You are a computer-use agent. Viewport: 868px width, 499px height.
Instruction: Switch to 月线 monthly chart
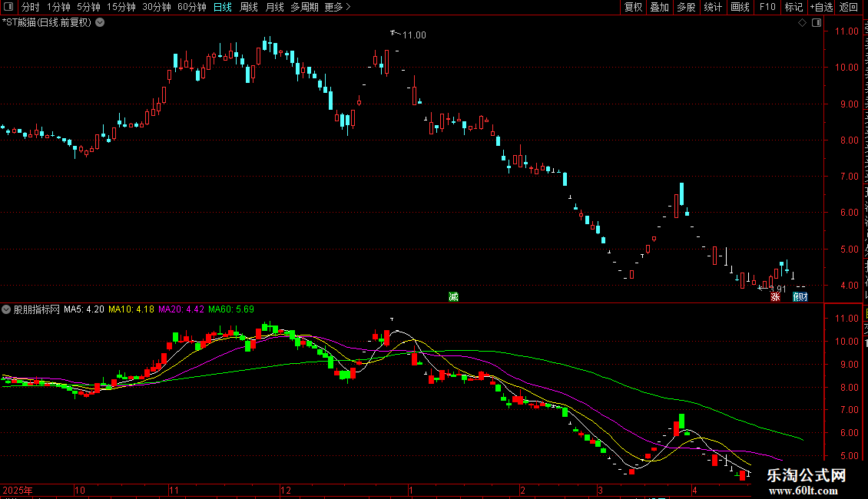(274, 7)
